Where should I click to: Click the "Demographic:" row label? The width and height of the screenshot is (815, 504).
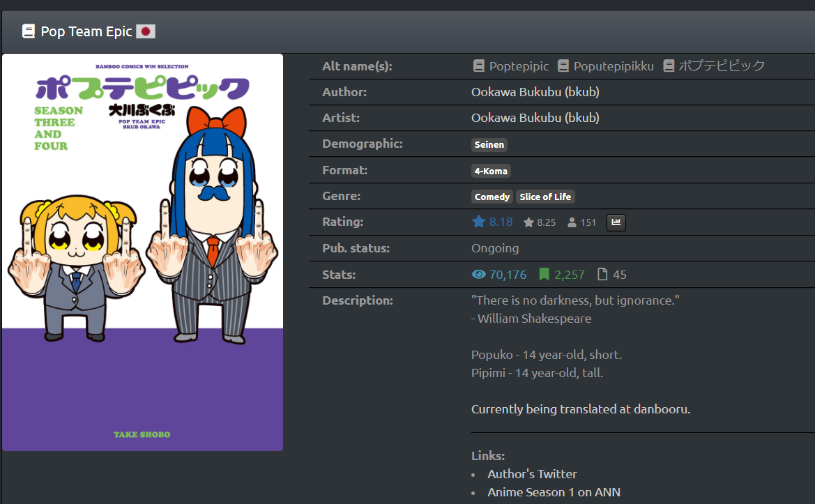coord(363,144)
